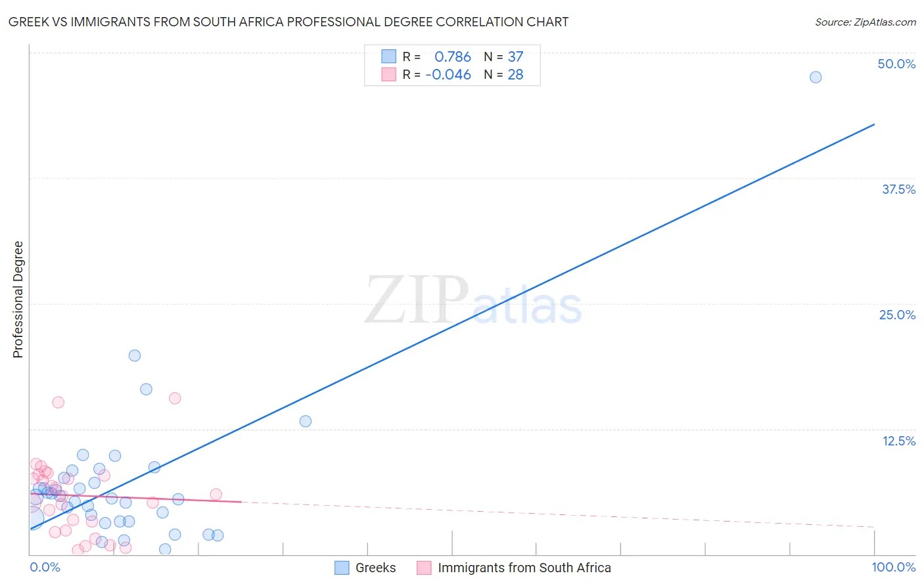This screenshot has height=586, width=924.
Task: Click the ZIPatlas watermark logo
Action: (x=473, y=301)
